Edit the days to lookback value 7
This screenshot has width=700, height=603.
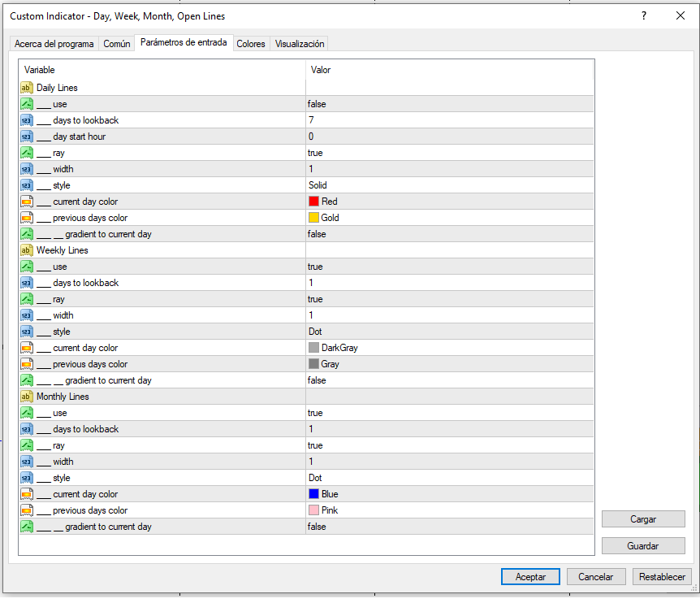point(450,120)
